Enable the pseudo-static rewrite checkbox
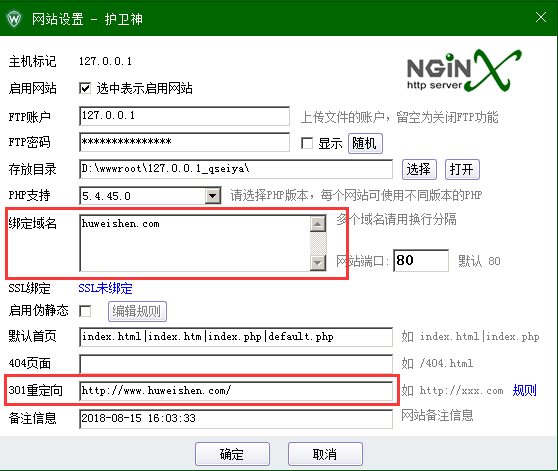The image size is (558, 471). [85, 311]
